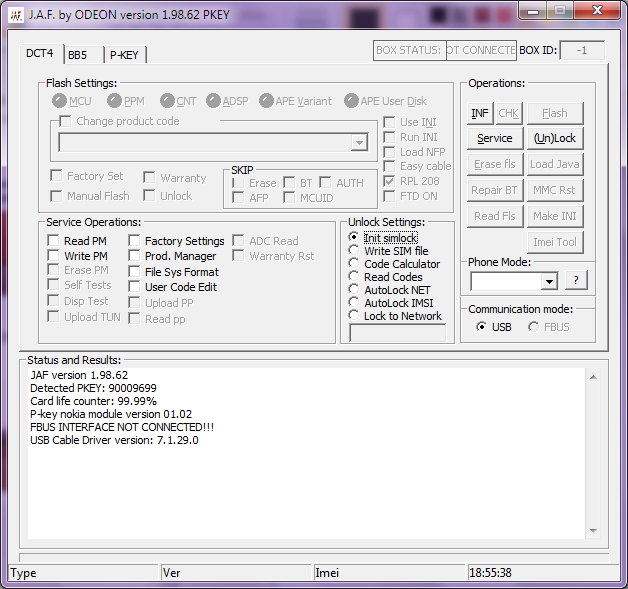Click the Repair BT button
The image size is (628, 589).
pyautogui.click(x=495, y=190)
